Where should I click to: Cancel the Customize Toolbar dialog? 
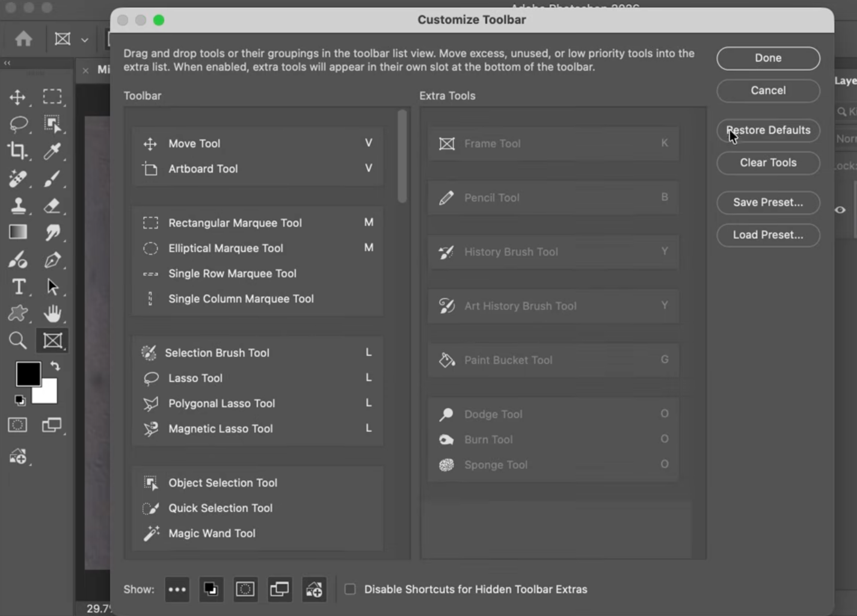[x=768, y=91]
